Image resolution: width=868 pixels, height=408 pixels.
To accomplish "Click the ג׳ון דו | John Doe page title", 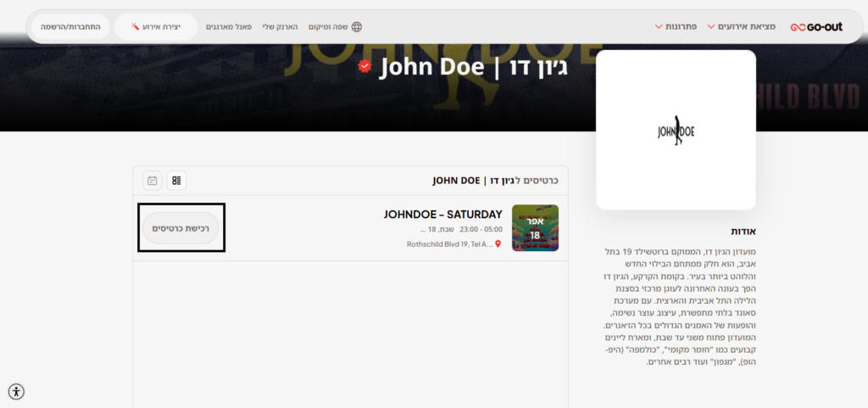I will [473, 67].
